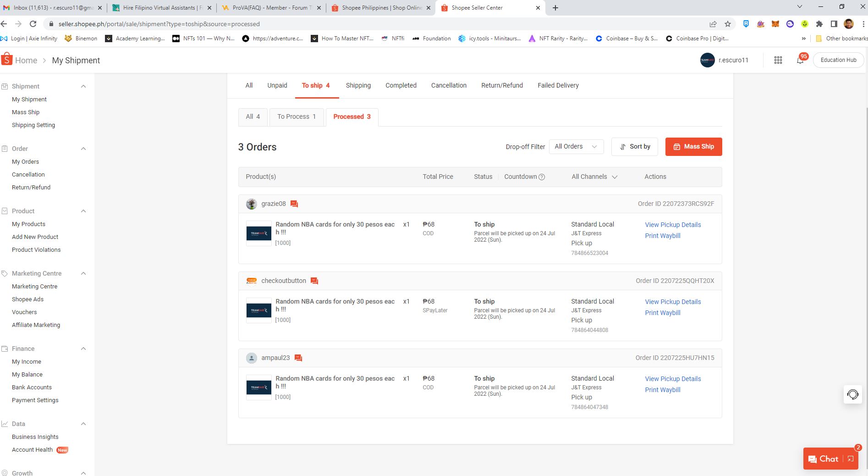868x476 pixels.
Task: Switch to the Cancellation tab
Action: point(449,85)
